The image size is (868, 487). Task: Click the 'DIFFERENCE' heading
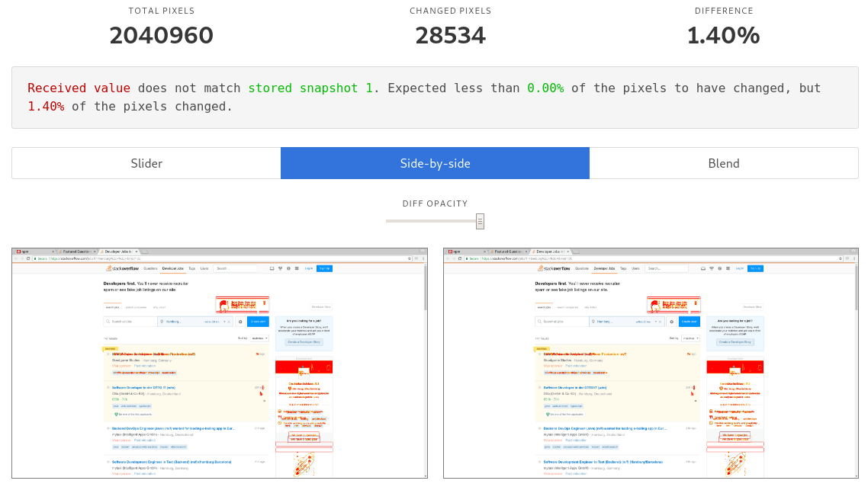[724, 11]
